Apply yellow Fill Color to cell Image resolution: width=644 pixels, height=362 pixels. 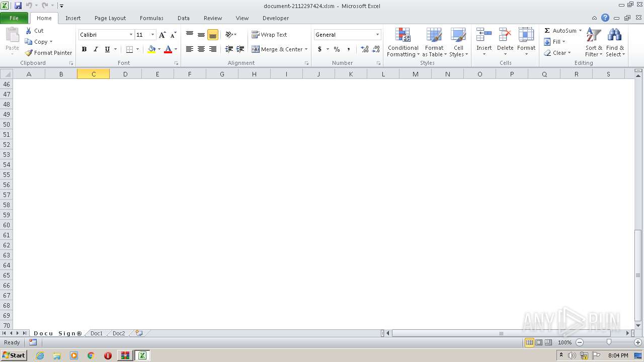pyautogui.click(x=151, y=49)
